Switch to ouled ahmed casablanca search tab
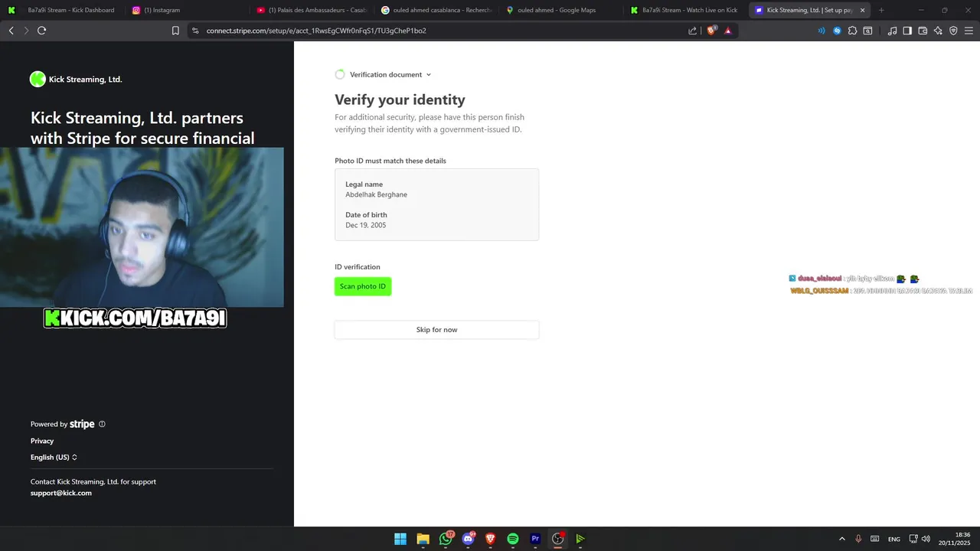This screenshot has height=551, width=980. (436, 10)
